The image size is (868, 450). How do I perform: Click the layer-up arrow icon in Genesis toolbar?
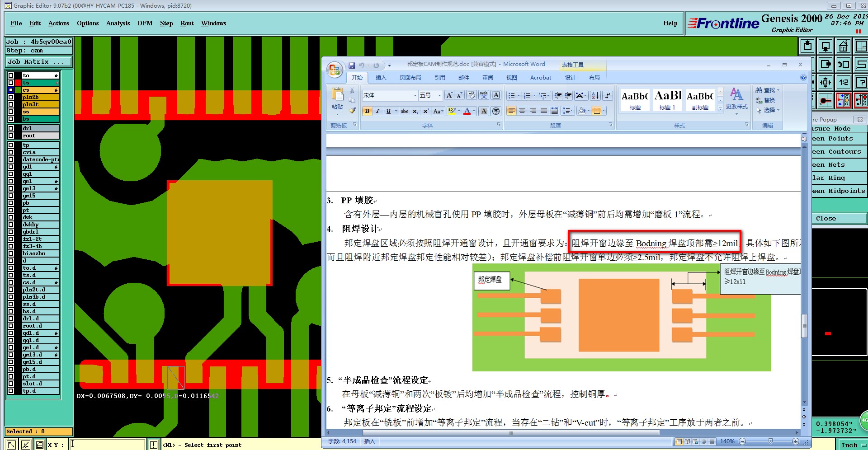pos(807,46)
